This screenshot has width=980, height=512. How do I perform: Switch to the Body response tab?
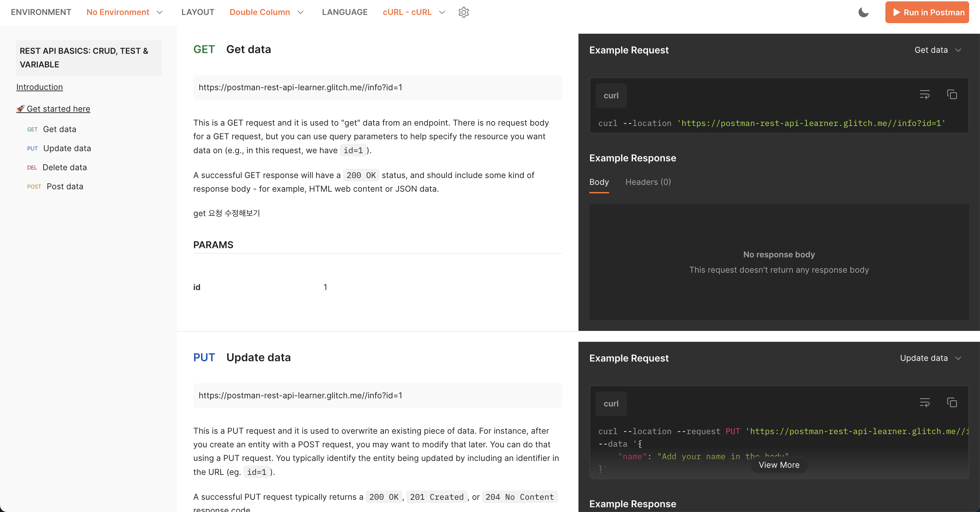[599, 182]
